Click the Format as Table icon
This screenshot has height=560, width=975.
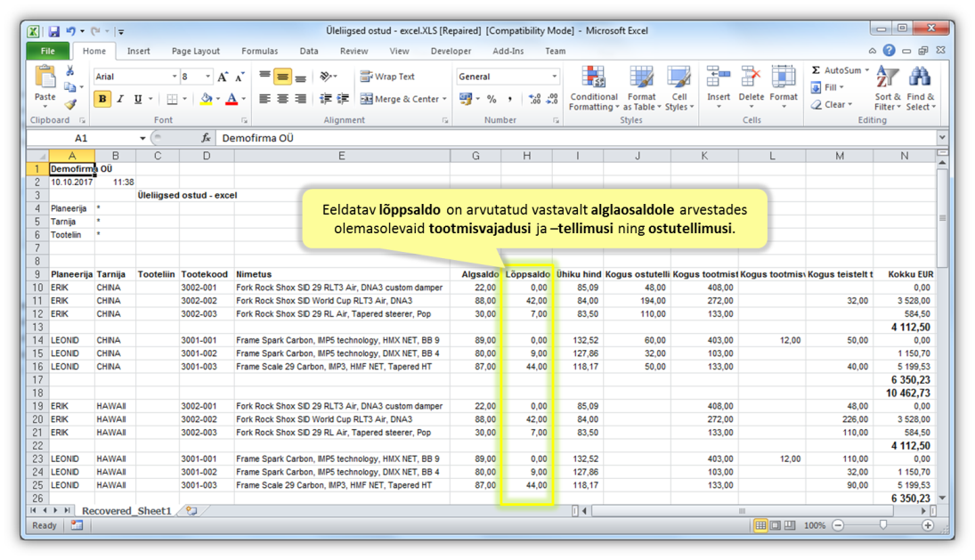641,89
